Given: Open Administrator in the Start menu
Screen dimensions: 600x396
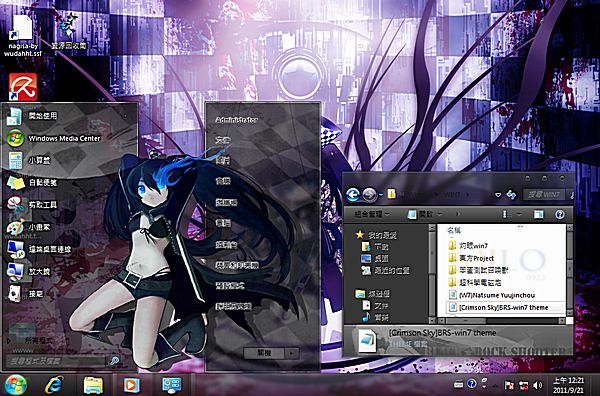Looking at the screenshot, I should pyautogui.click(x=237, y=120).
